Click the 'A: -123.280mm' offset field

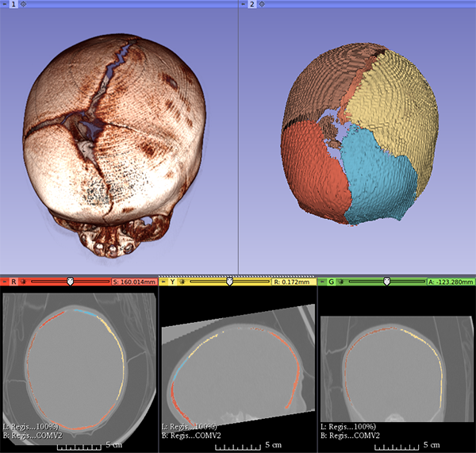click(x=451, y=282)
